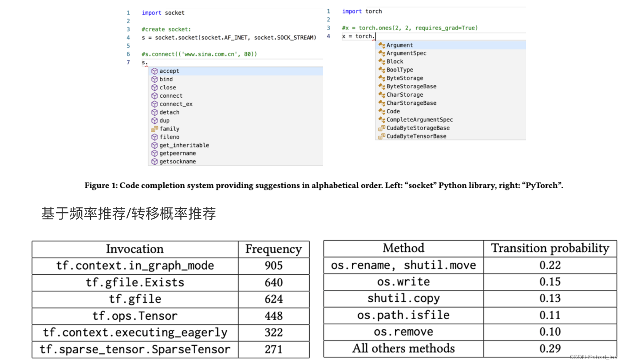The height and width of the screenshot is (364, 624).
Task: Click the tf.ops.Tensor cell
Action: tap(135, 316)
